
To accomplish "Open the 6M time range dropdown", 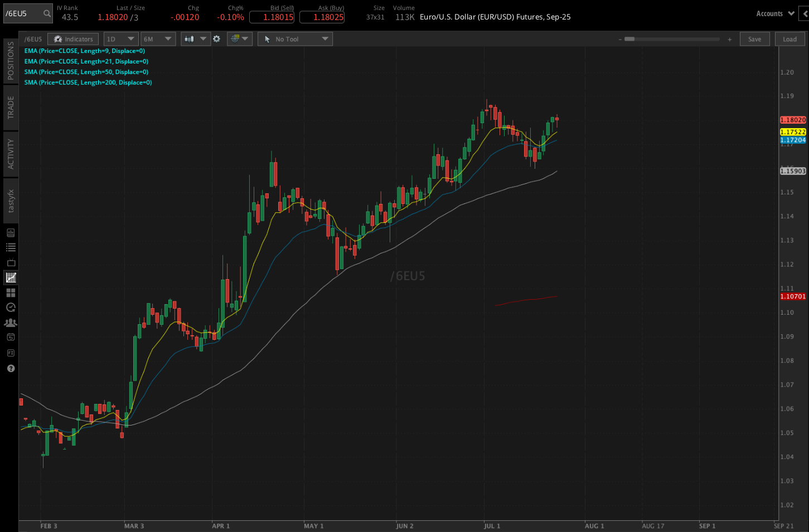I will [x=158, y=39].
